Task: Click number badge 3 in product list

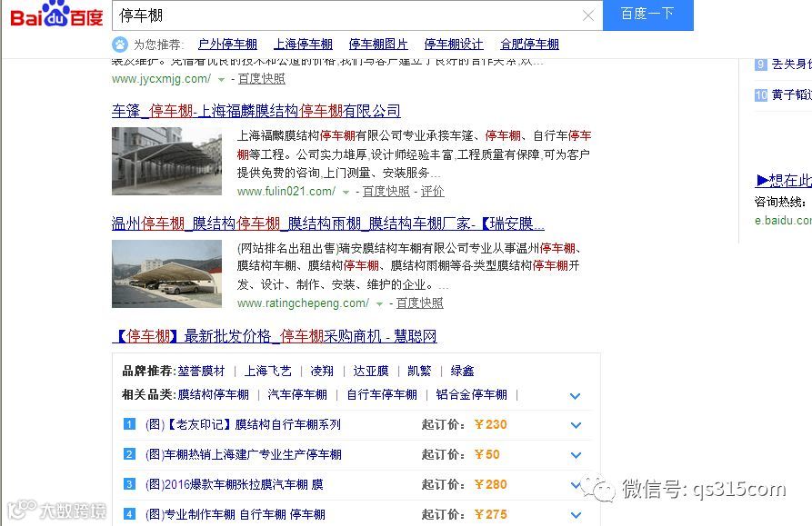Action: tap(129, 484)
